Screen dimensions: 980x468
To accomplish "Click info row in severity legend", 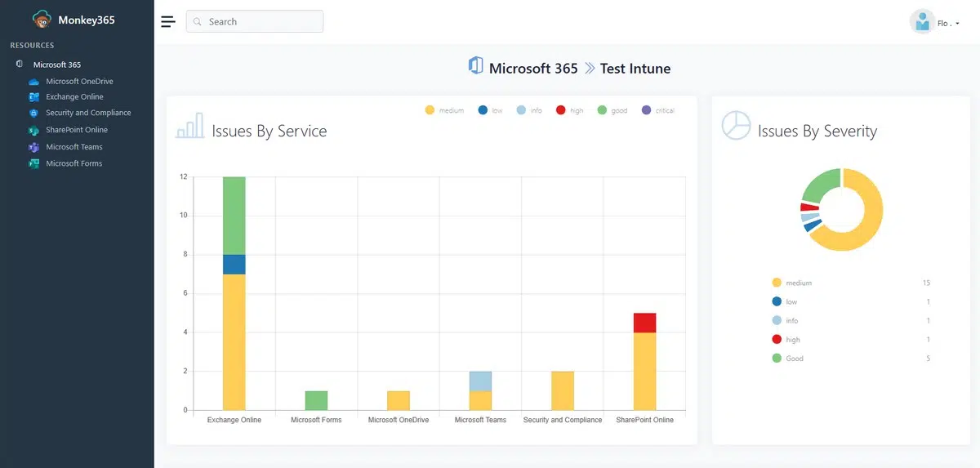I will point(851,321).
